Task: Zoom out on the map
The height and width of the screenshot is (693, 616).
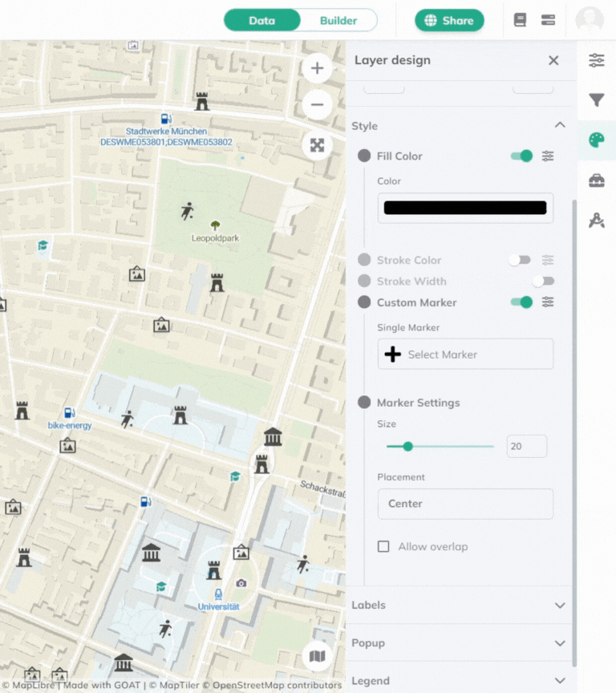Action: click(x=317, y=105)
